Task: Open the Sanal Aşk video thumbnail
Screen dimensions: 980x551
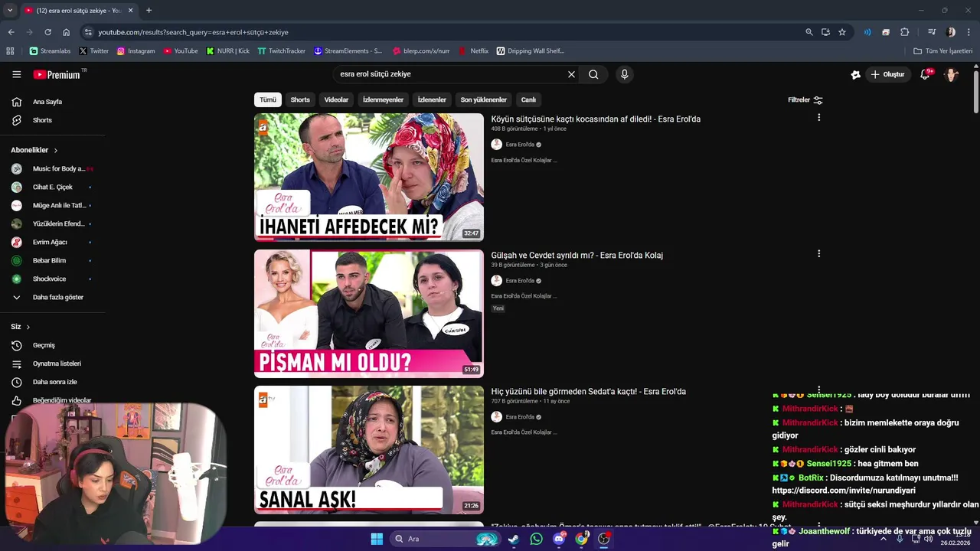Action: tap(369, 450)
